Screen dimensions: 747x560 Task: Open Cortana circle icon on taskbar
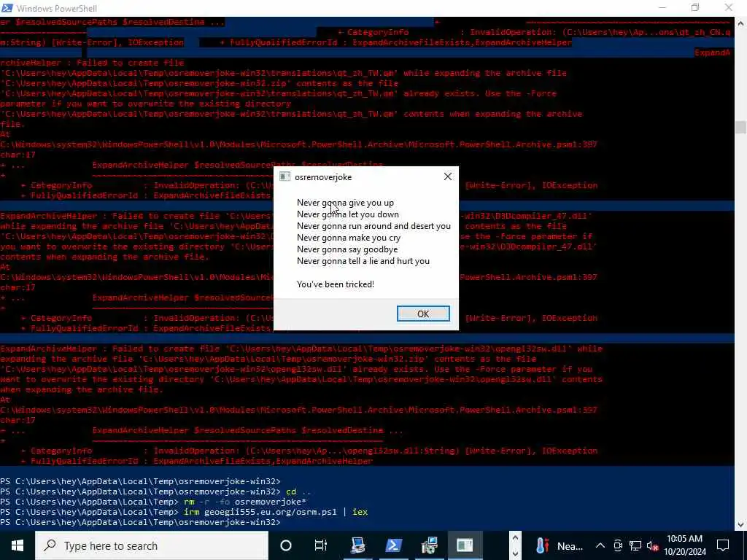click(x=286, y=545)
